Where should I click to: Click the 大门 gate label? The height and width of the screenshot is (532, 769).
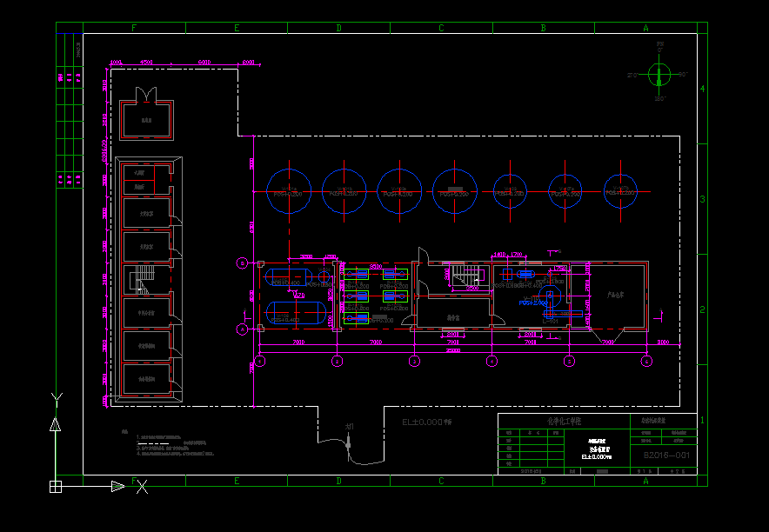(349, 427)
